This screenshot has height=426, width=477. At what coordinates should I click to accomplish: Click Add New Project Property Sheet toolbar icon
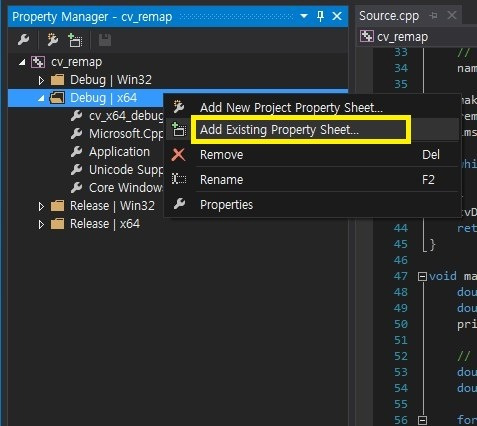point(53,40)
